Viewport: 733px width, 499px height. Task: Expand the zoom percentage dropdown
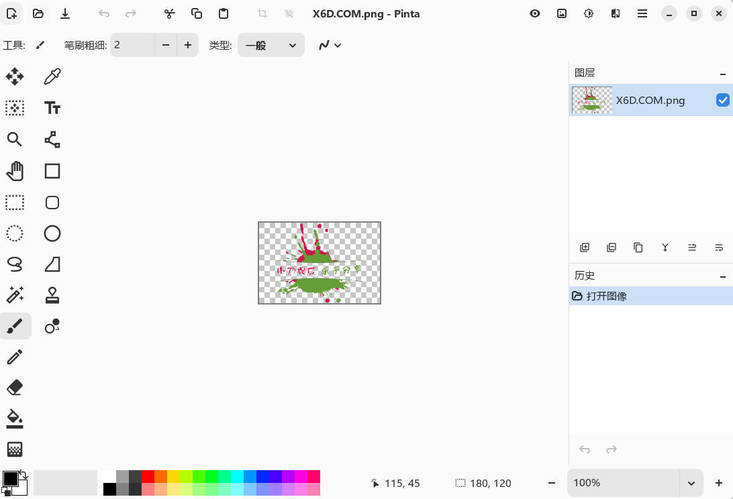(x=690, y=483)
